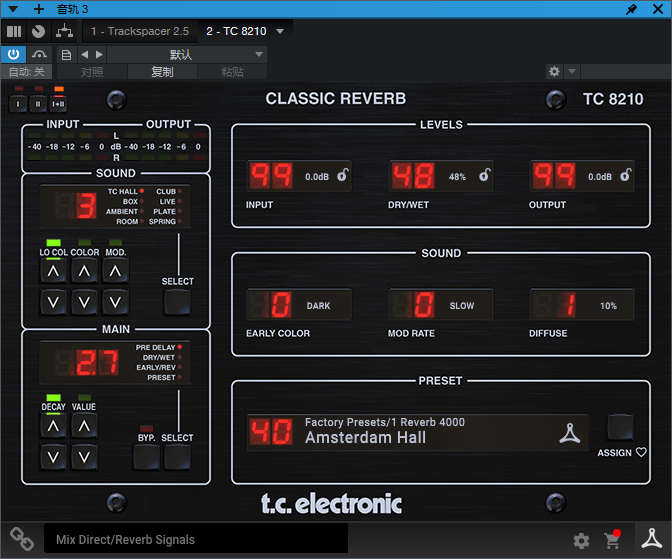Switch to the Trackspacer 2.5 tab

click(140, 31)
